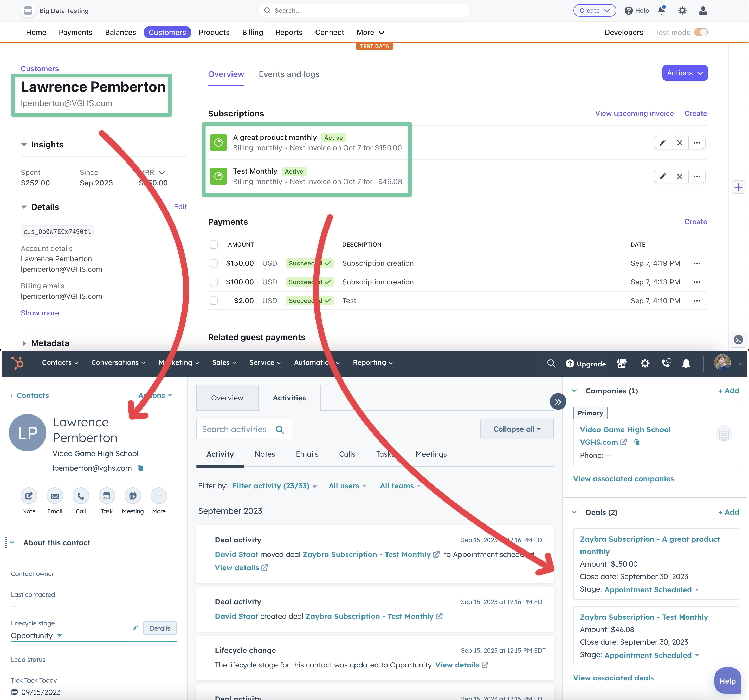Click View upcoming invoice link
The height and width of the screenshot is (700, 749).
pos(635,113)
